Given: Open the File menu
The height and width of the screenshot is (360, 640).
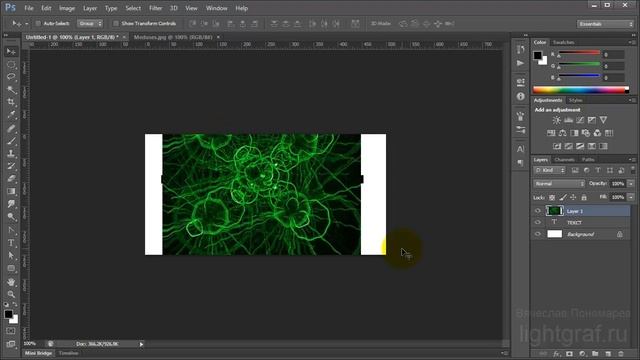Looking at the screenshot, I should (29, 8).
